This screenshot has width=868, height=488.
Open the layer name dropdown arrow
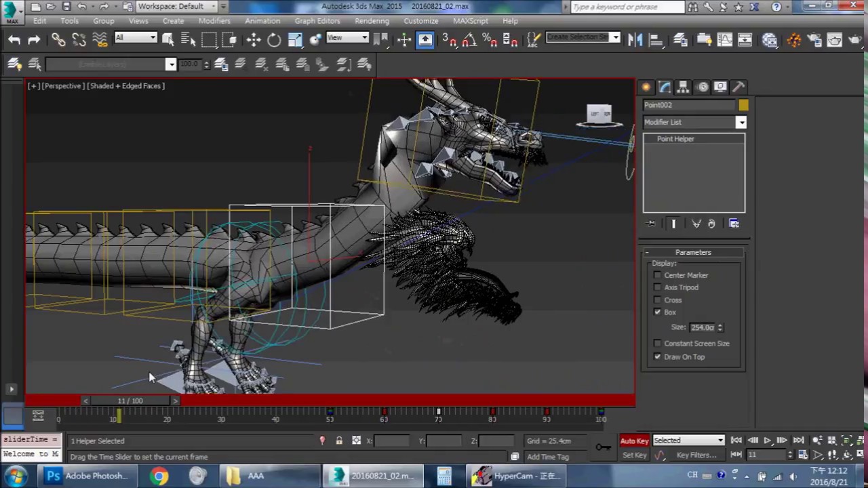click(171, 64)
